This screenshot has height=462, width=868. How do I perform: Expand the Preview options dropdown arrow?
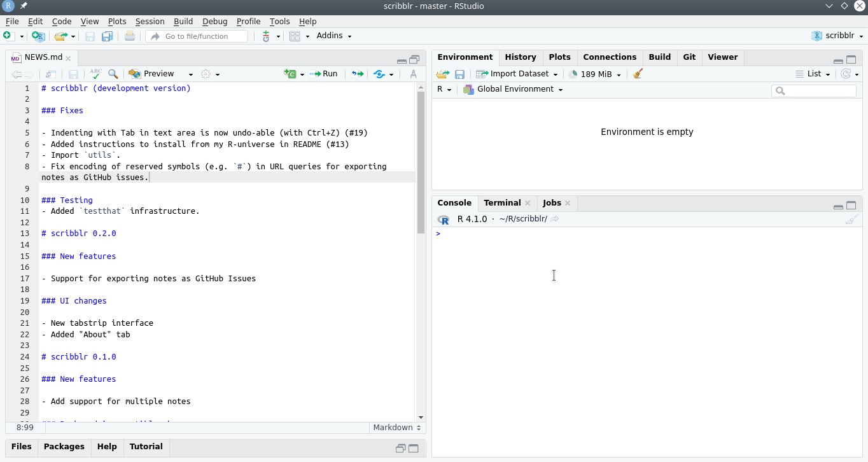pos(190,74)
